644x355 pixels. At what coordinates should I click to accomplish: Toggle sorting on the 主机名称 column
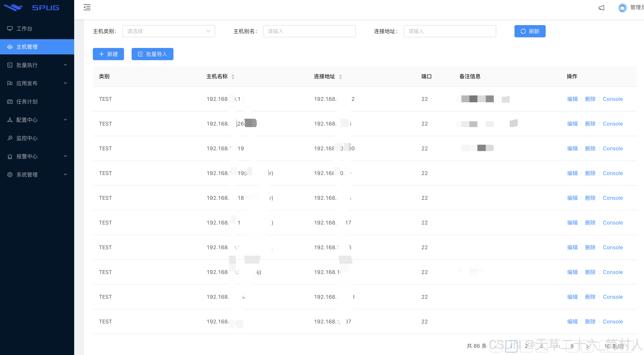tap(233, 77)
